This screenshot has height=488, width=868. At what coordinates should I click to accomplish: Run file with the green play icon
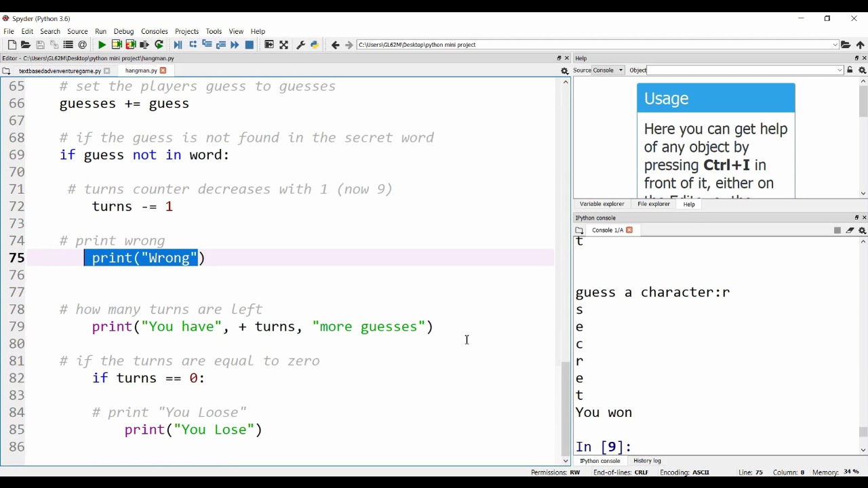pyautogui.click(x=102, y=45)
